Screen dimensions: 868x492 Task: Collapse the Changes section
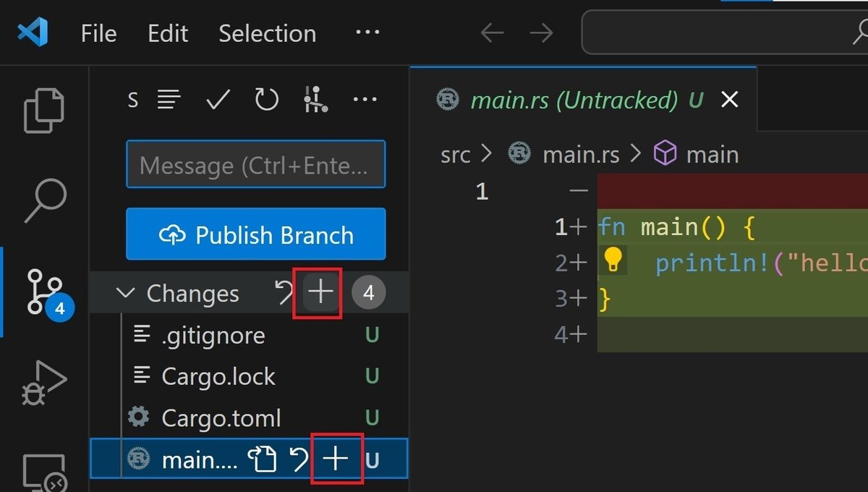[x=125, y=293]
